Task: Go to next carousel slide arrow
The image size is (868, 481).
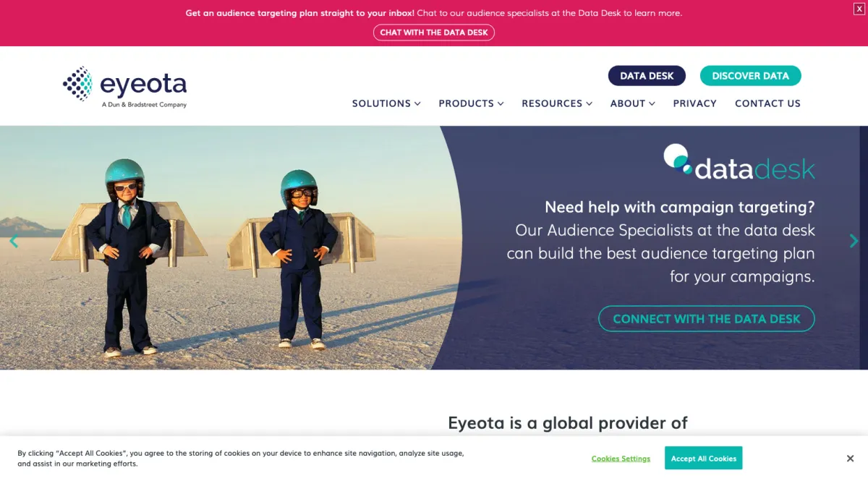Action: click(854, 241)
